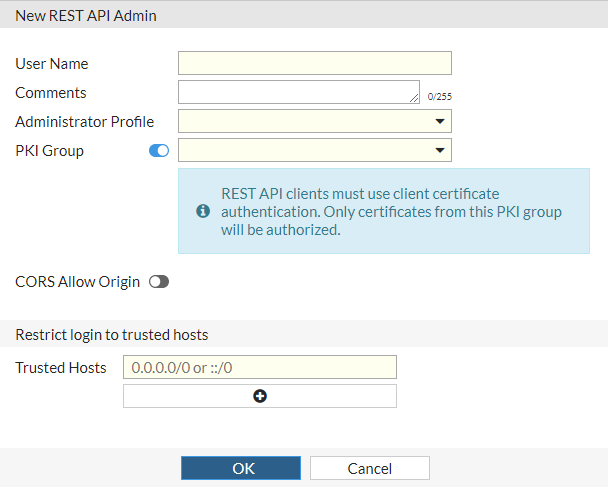Viewport: 608px width, 489px height.
Task: Click the info icon in the PKI notice
Action: point(202,211)
